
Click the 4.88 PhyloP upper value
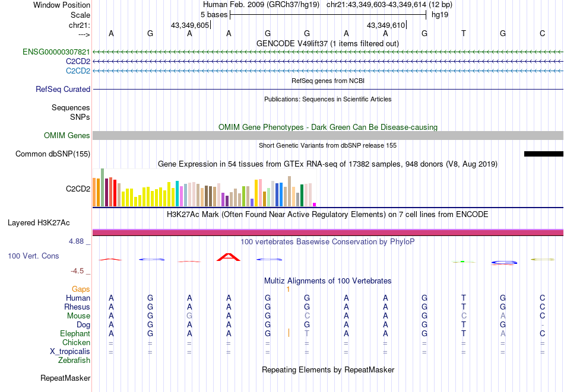(x=76, y=241)
